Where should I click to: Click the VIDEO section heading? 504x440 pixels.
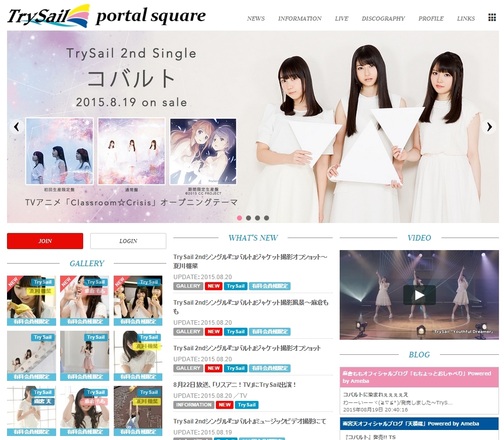coord(419,238)
